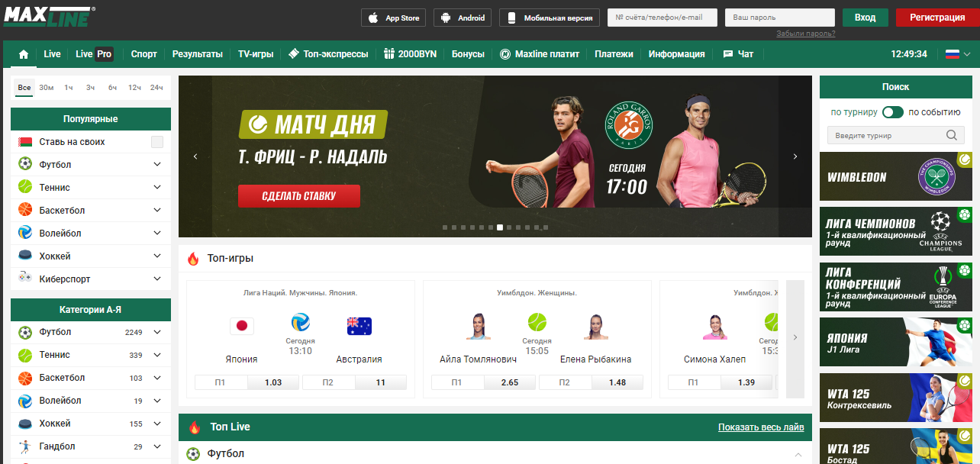Click the search magnifier icon in tournament field
980x464 pixels.
pyautogui.click(x=951, y=135)
